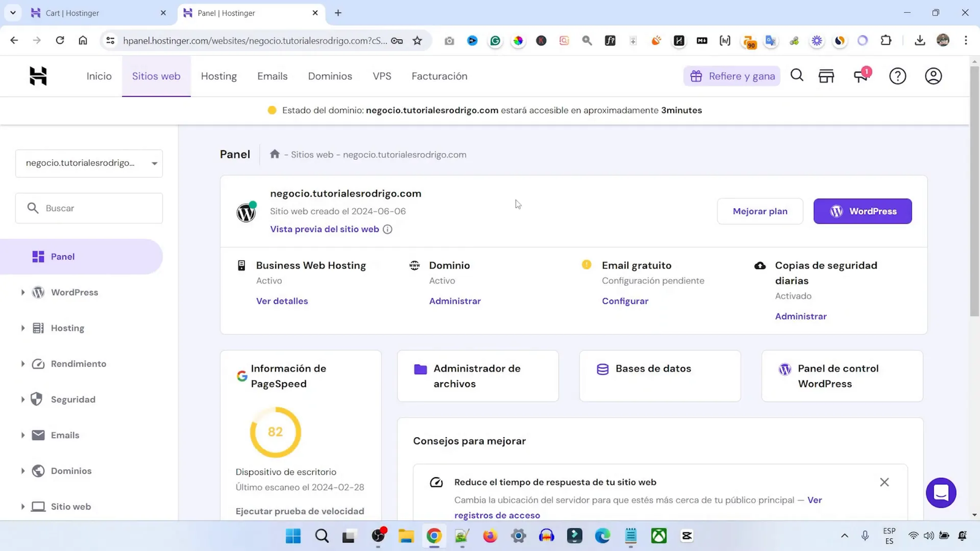Screen dimensions: 980x551
Task: Click Vista previa del sitio web link
Action: pyautogui.click(x=324, y=229)
